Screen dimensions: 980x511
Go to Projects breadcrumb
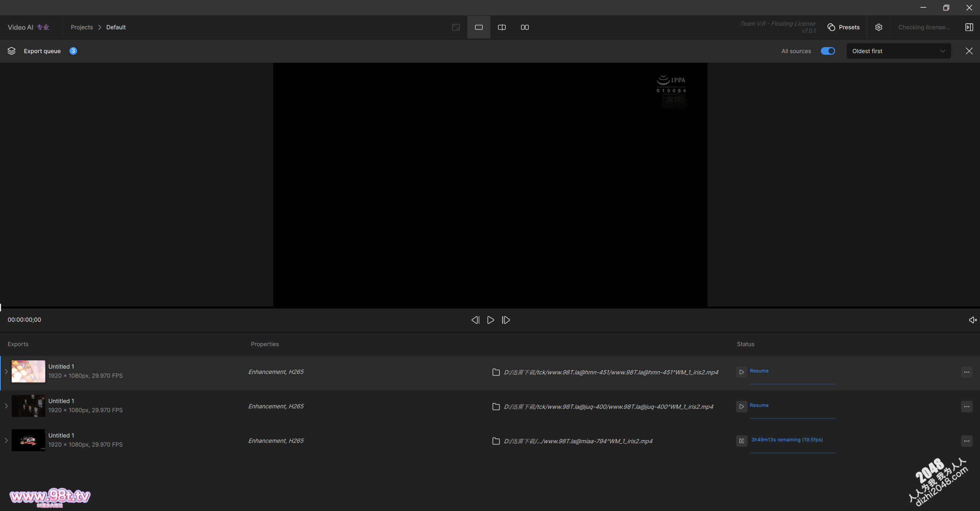(82, 27)
